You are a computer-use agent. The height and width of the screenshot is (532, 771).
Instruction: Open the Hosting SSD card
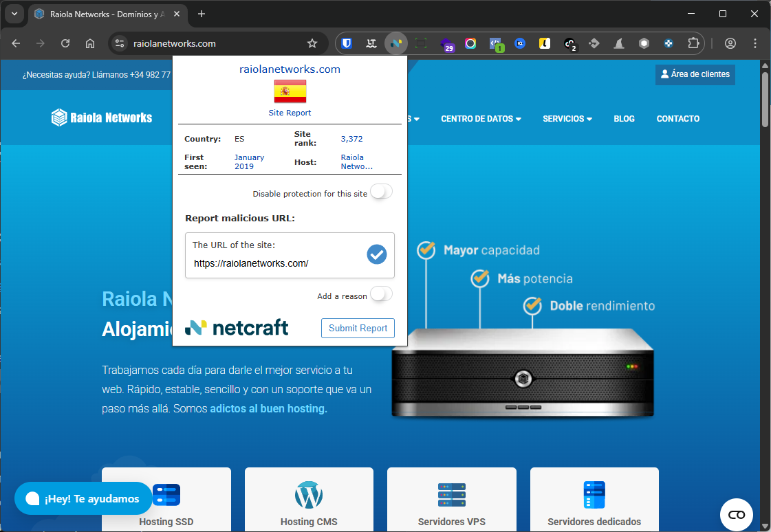(x=166, y=499)
